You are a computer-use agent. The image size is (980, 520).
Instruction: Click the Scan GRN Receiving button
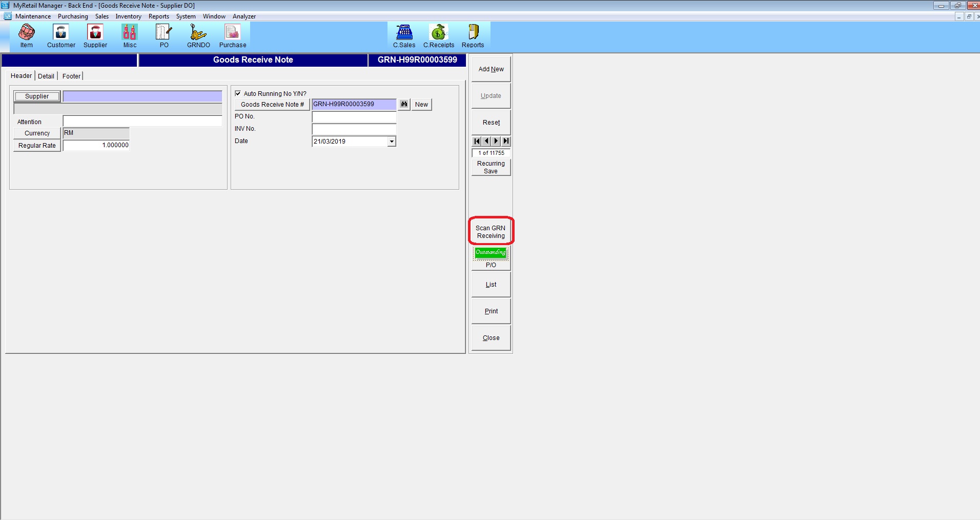[x=491, y=232]
